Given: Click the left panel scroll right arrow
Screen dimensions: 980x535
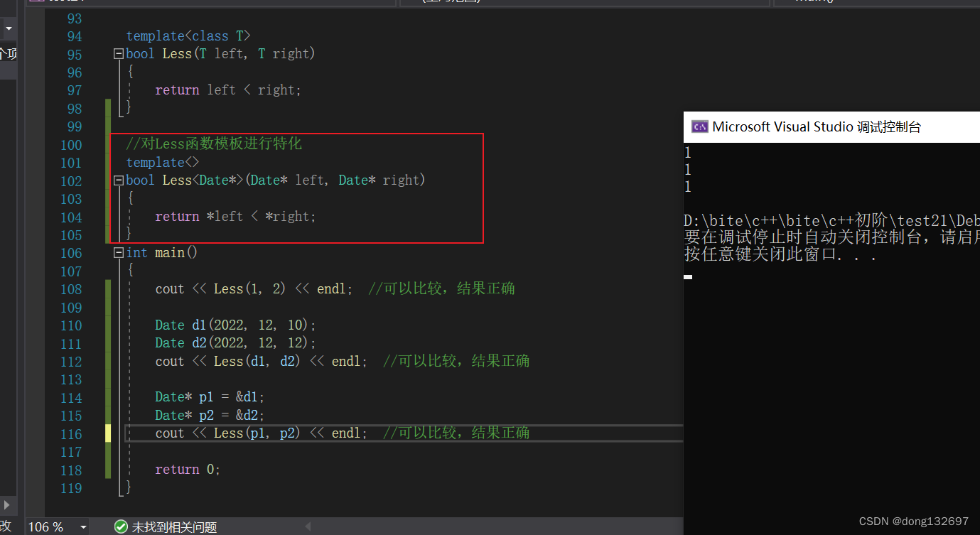Looking at the screenshot, I should coord(6,505).
